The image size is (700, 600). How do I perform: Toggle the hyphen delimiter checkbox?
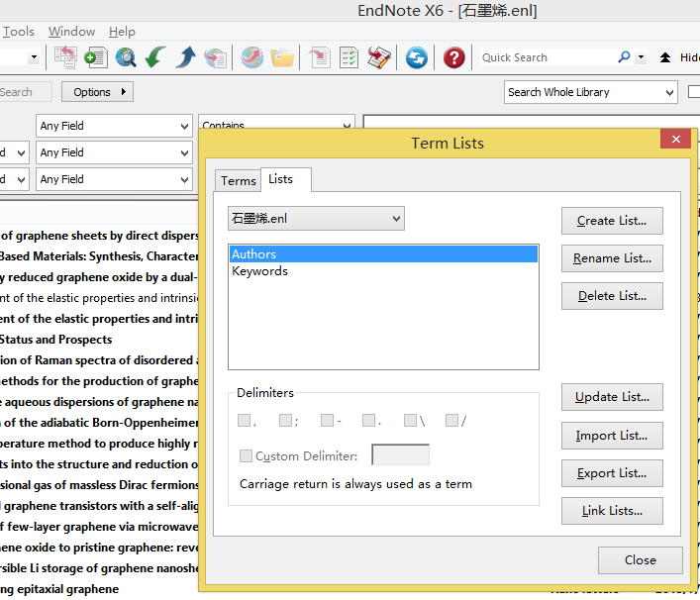point(327,420)
